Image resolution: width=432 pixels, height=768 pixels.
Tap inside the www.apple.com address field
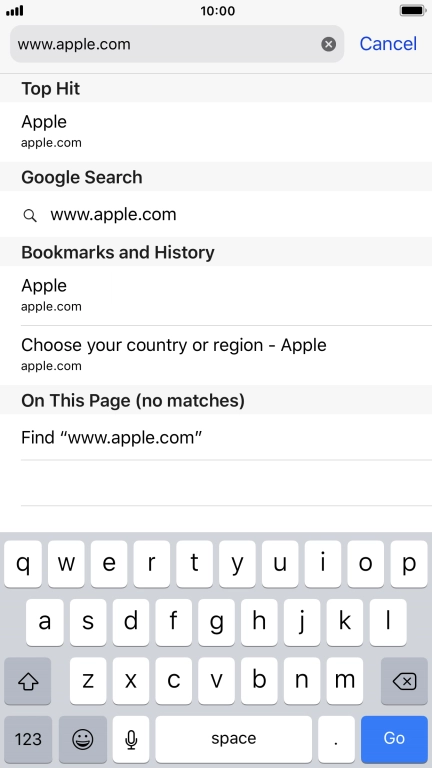click(167, 44)
